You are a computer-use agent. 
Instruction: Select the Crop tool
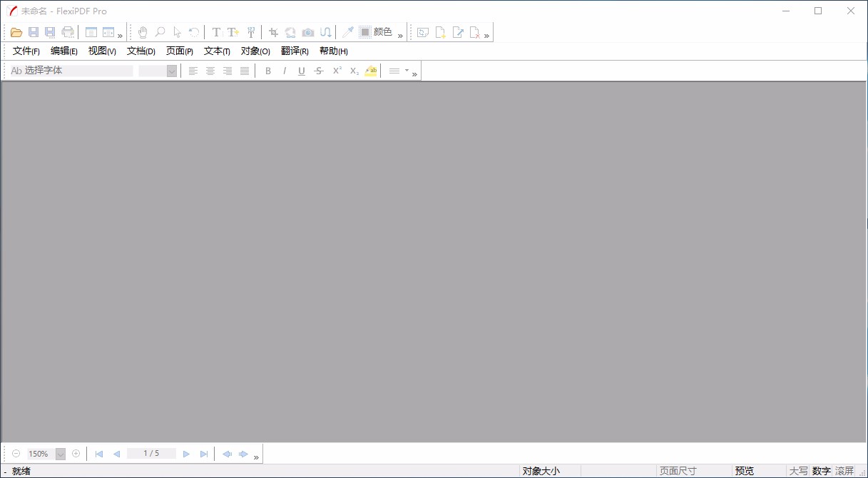(273, 32)
